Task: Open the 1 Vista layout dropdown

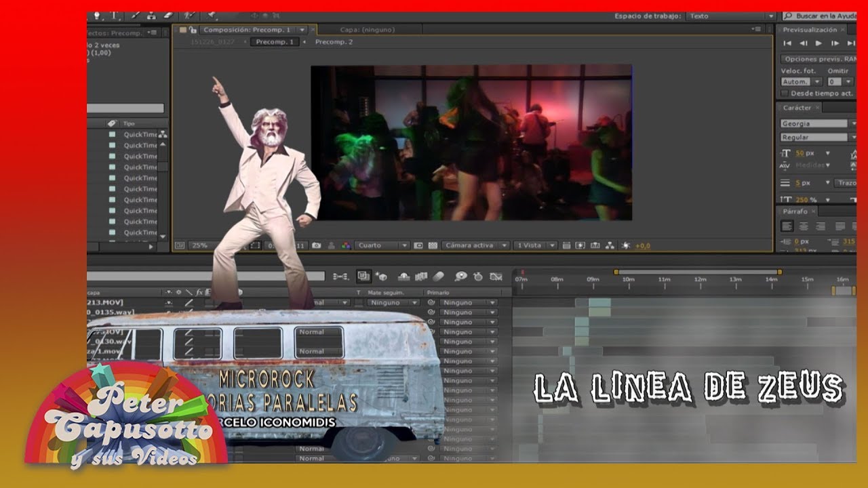Action: (535, 245)
